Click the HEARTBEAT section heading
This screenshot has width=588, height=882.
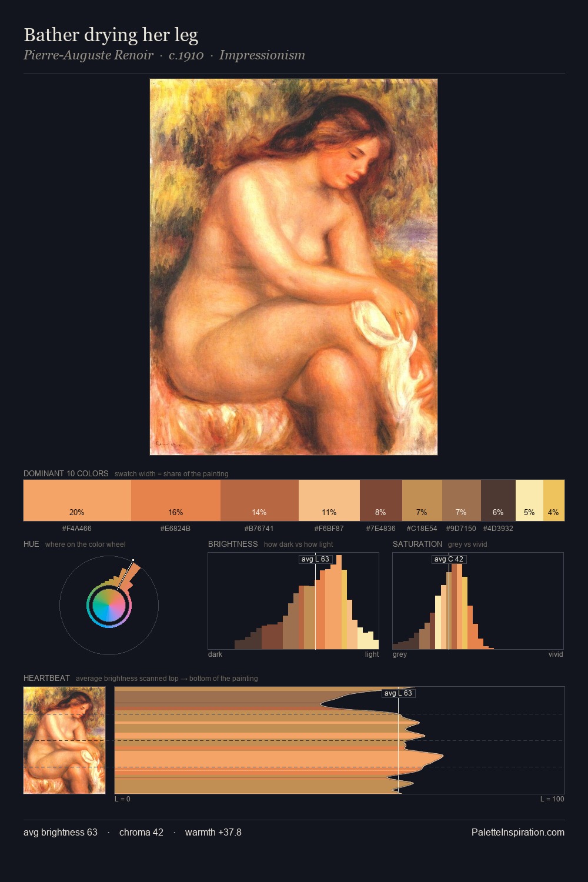[x=46, y=678]
